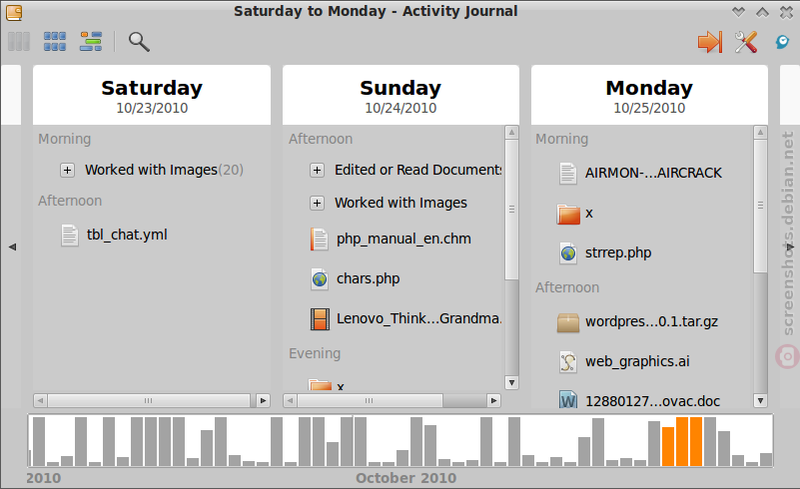
Task: Switch to the timeline view
Action: tap(91, 42)
